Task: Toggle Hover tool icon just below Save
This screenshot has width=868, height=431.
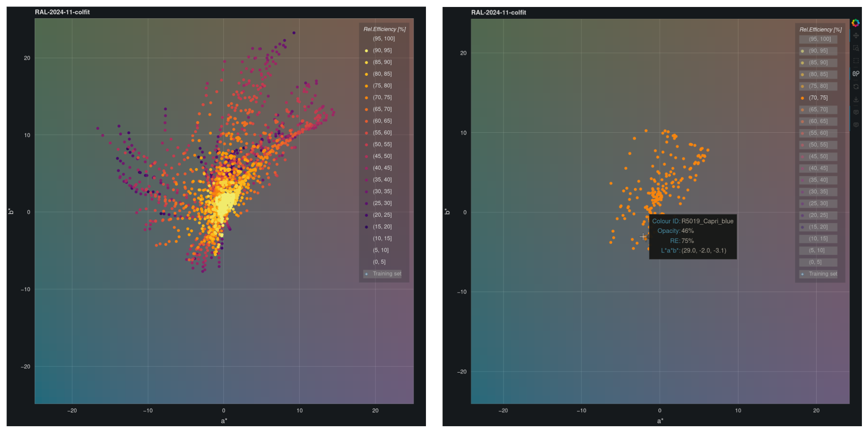Action: [856, 112]
